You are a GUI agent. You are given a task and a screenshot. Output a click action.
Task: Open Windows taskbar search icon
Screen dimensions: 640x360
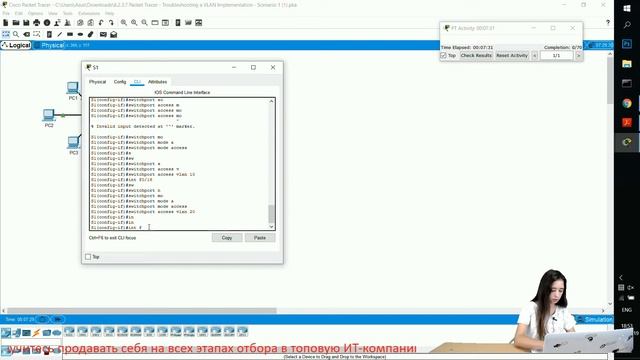627,25
